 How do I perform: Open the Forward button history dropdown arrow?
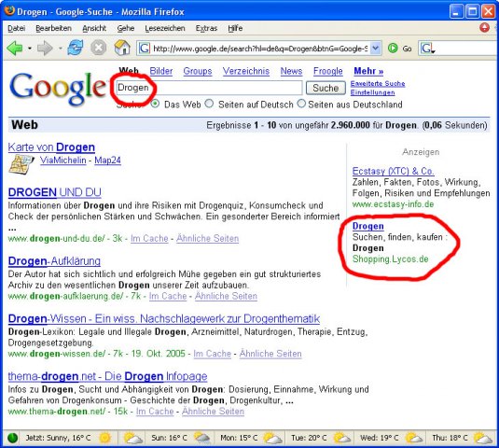(x=60, y=49)
